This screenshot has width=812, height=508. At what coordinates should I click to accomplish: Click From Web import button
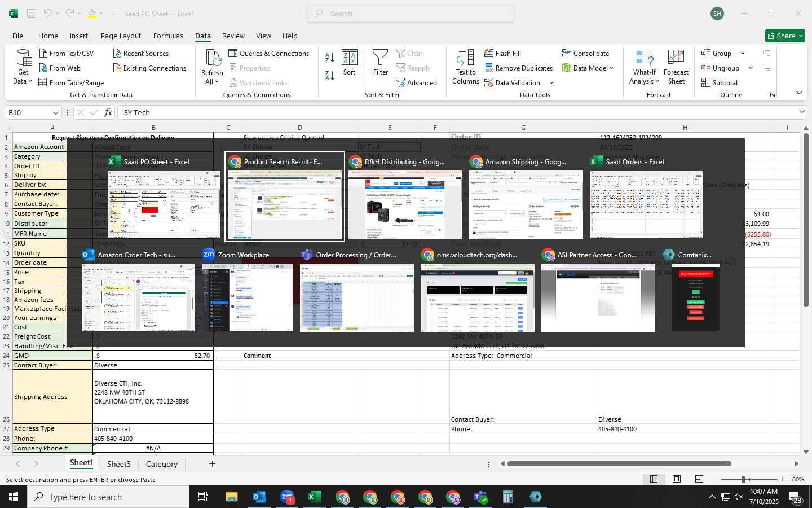click(x=60, y=68)
